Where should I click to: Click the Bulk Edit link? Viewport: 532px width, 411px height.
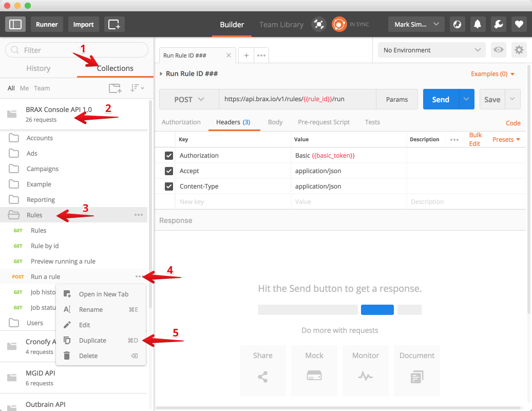tap(475, 140)
